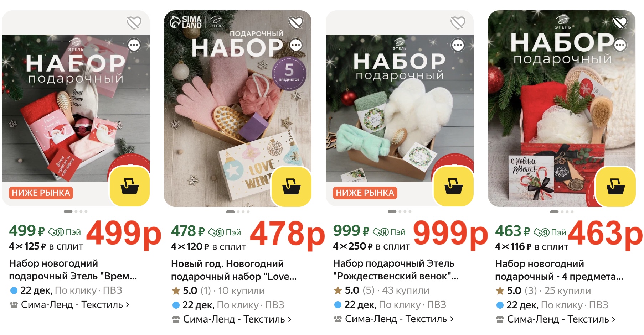This screenshot has height=335, width=644.
Task: Open more options menu on first product
Action: (134, 45)
